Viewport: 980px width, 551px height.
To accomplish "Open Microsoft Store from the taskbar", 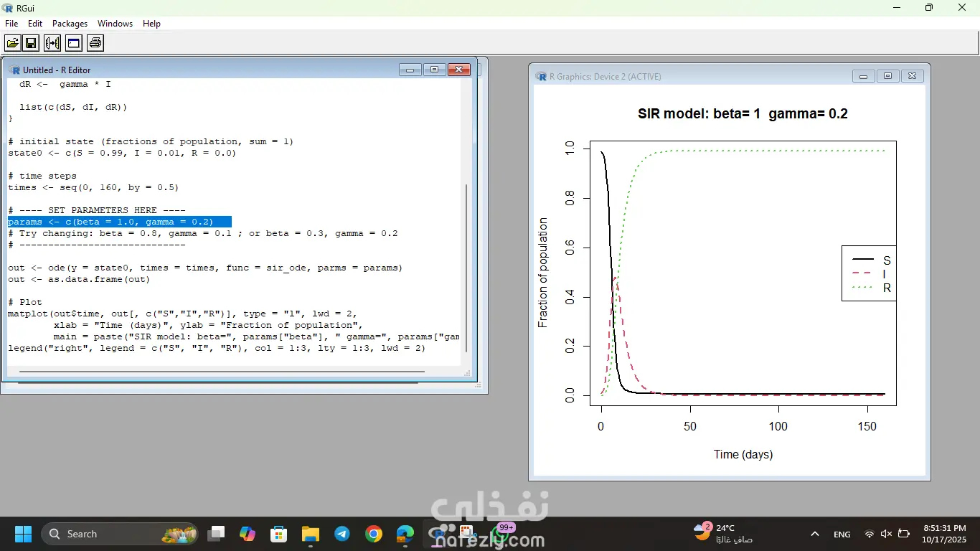I will pos(278,534).
